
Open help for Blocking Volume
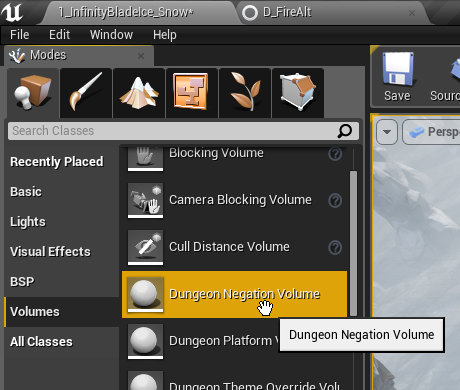point(335,154)
